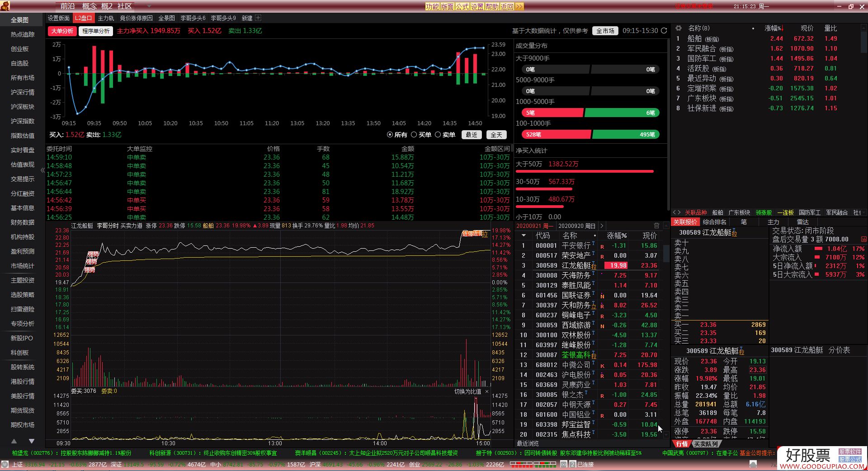Refresh the big order analysis data
This screenshot has height=471, width=868.
pos(664,31)
